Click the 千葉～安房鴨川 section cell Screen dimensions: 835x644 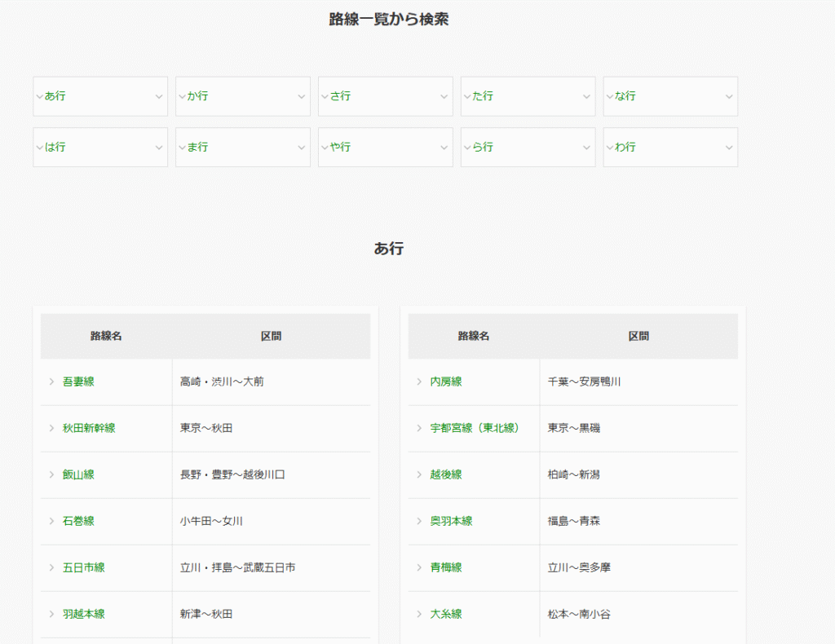pyautogui.click(x=639, y=382)
